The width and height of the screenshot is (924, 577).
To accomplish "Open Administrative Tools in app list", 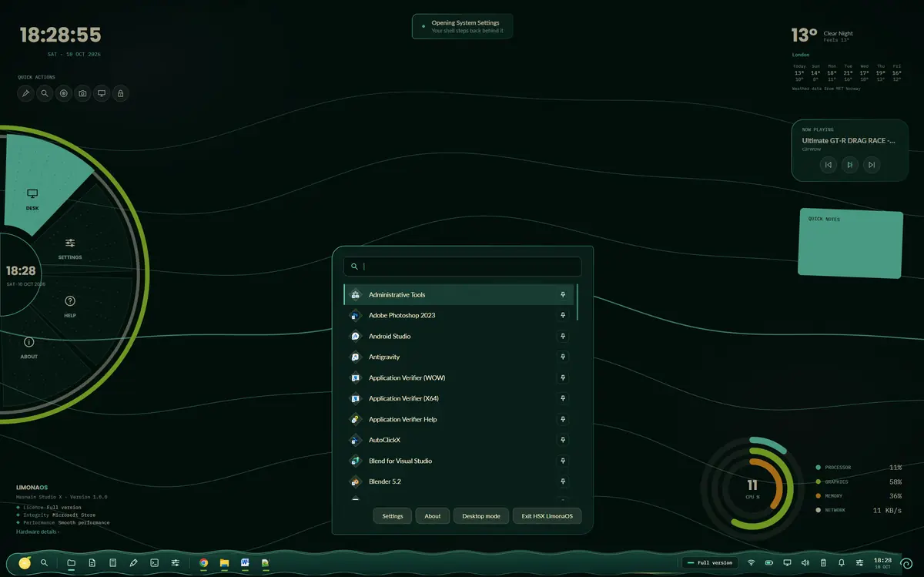I will [x=459, y=294].
